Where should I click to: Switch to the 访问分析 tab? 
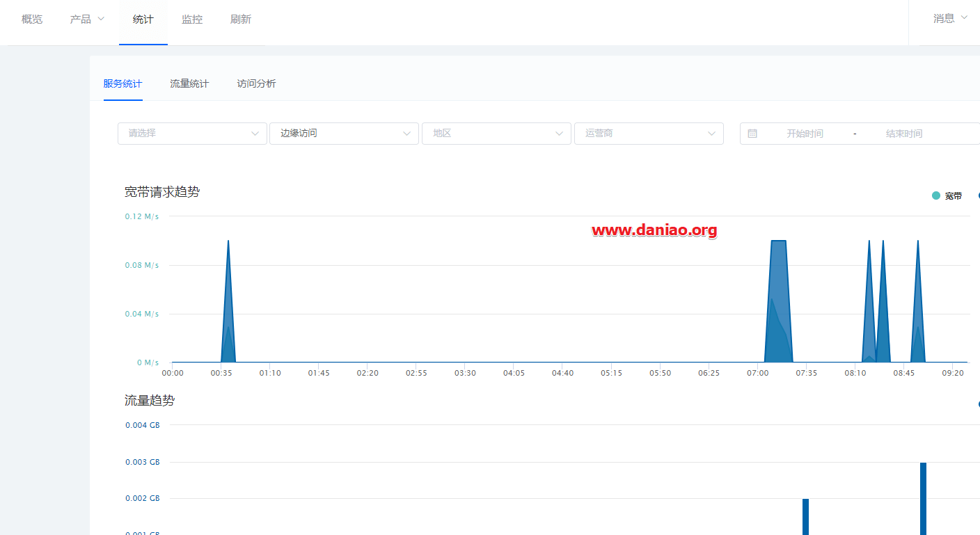pyautogui.click(x=256, y=83)
